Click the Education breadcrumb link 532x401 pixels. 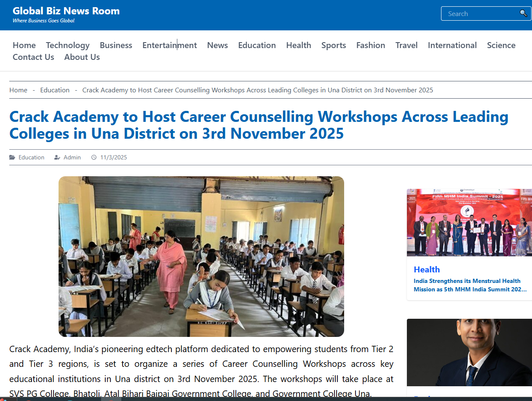pyautogui.click(x=55, y=90)
